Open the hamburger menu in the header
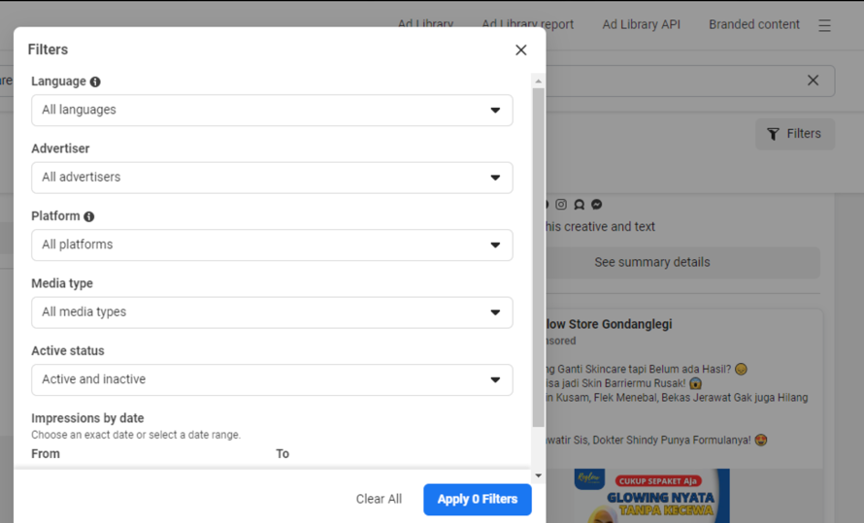 click(824, 25)
